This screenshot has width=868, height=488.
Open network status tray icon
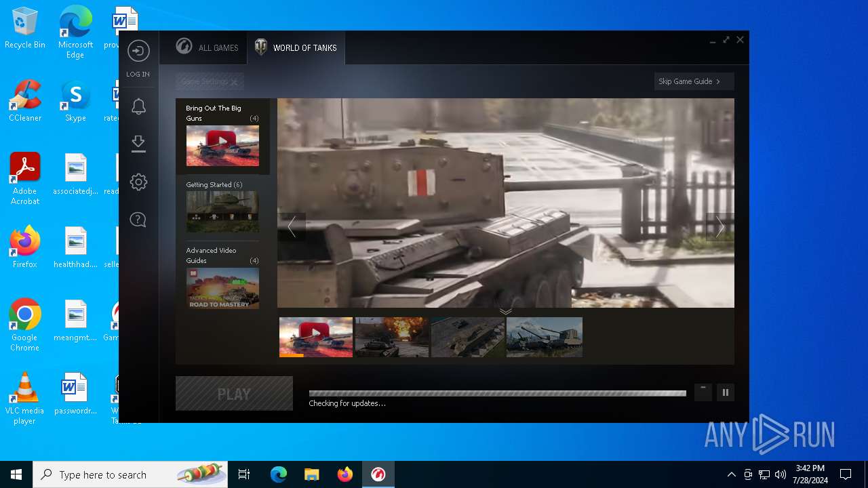coord(764,474)
